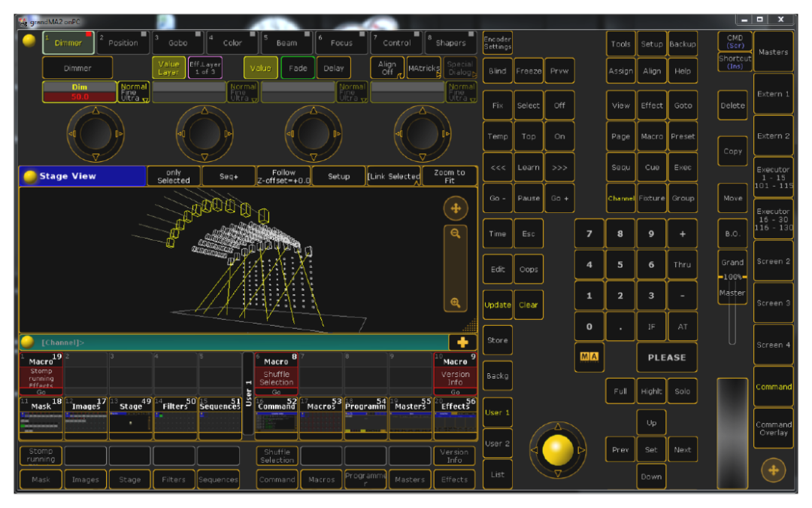Image resolution: width=812 pixels, height=508 pixels.
Task: Select the Color preset tab
Action: [232, 43]
